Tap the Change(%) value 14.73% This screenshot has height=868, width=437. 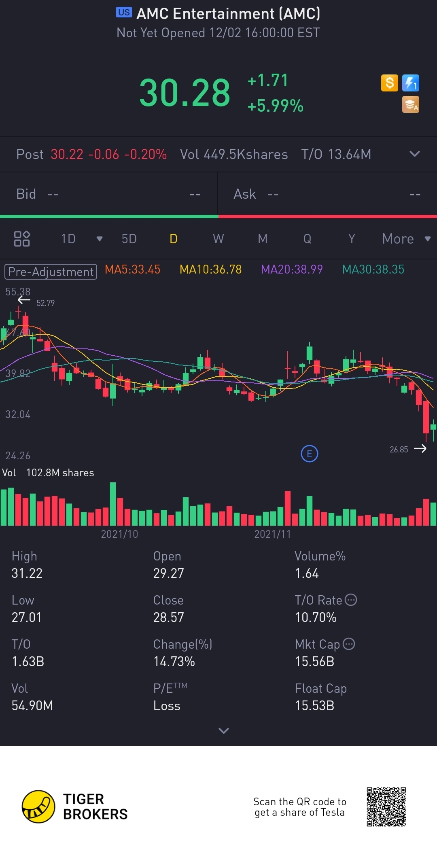(x=174, y=662)
